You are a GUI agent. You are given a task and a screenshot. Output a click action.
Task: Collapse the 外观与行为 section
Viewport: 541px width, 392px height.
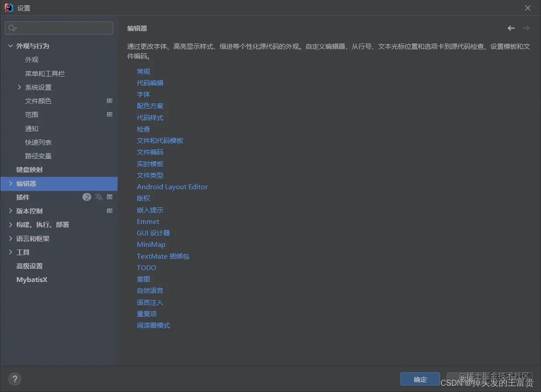[10, 45]
